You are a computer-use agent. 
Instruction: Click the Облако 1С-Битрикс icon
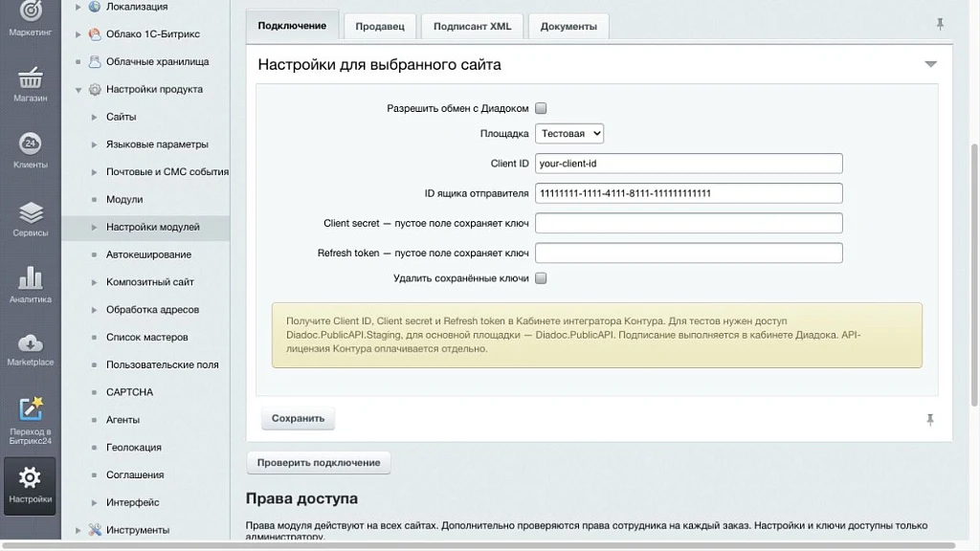[95, 34]
